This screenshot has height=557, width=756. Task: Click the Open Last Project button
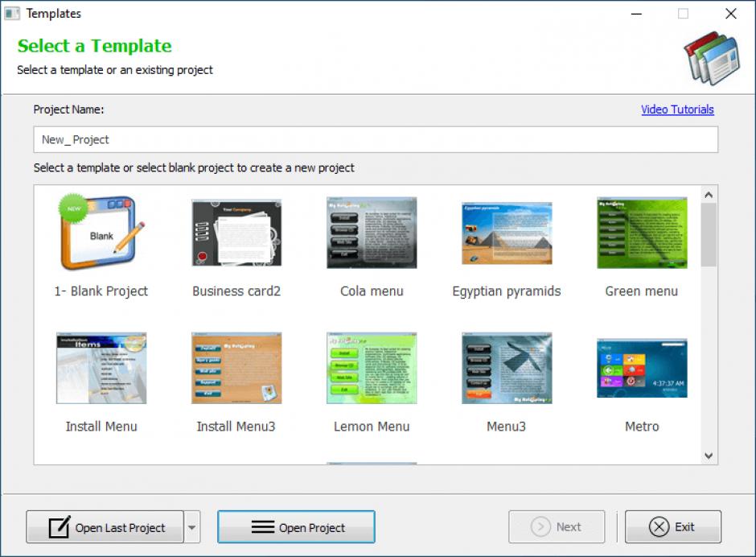click(105, 527)
